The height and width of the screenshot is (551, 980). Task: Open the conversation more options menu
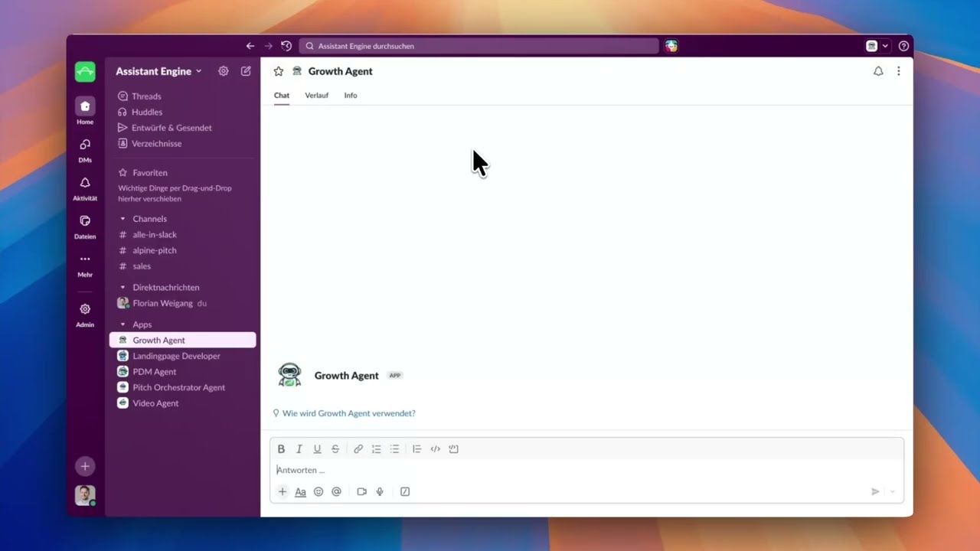coord(899,71)
